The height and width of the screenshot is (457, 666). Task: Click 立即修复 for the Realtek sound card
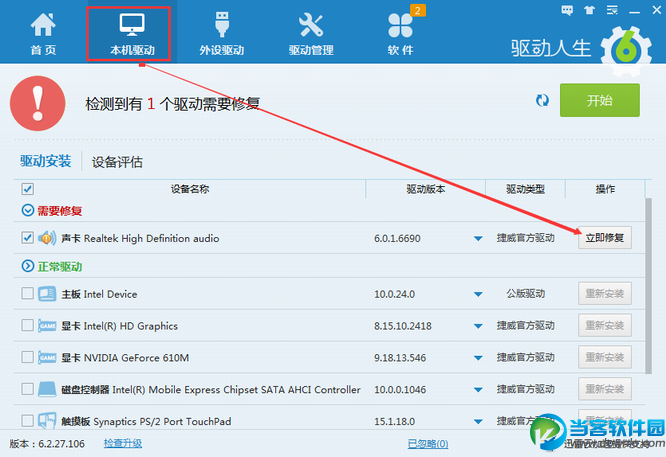[x=604, y=238]
